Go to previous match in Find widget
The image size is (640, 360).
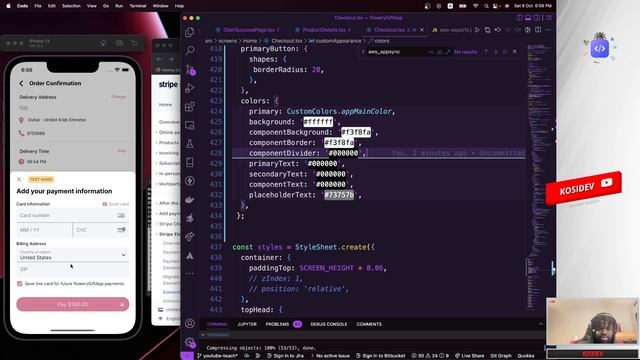point(486,52)
